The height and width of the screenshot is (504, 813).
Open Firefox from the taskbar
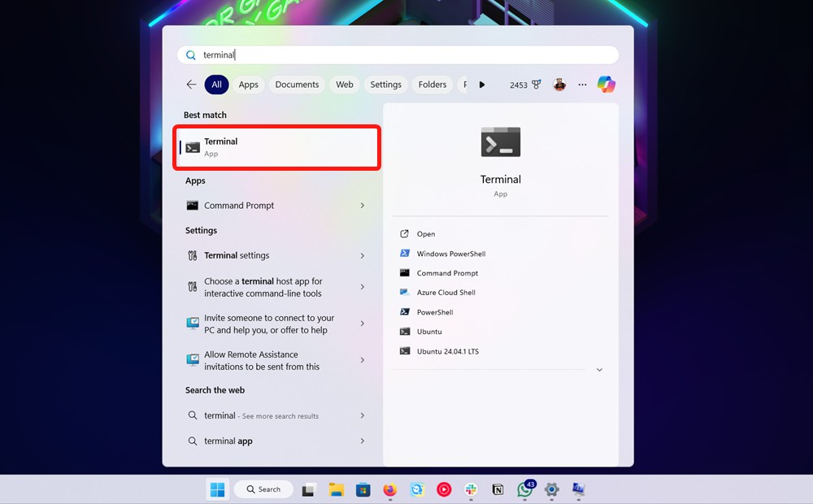390,489
